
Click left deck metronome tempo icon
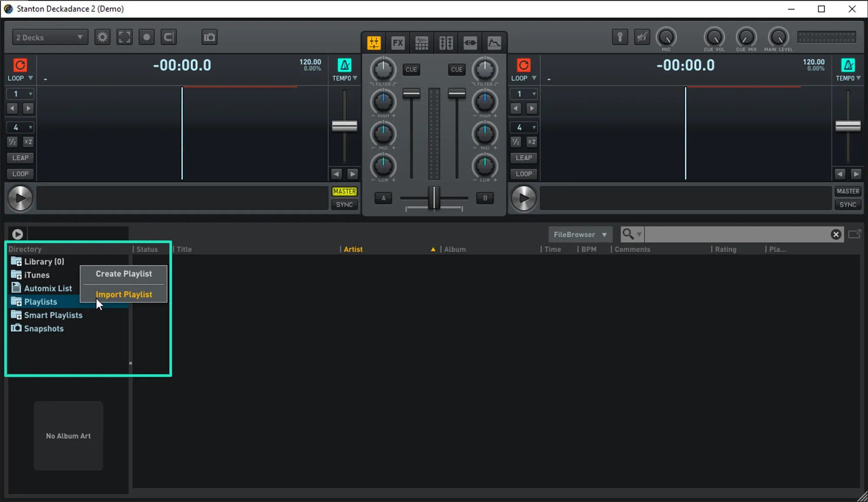345,65
